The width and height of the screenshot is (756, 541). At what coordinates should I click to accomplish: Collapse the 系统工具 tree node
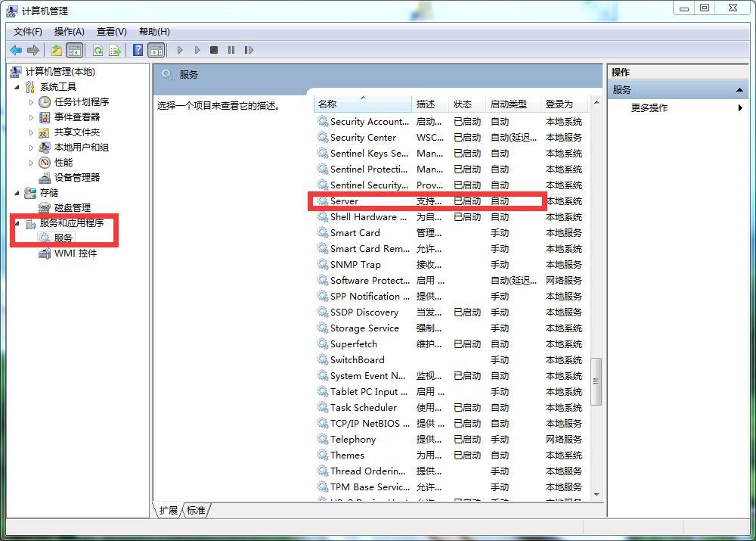[x=18, y=86]
